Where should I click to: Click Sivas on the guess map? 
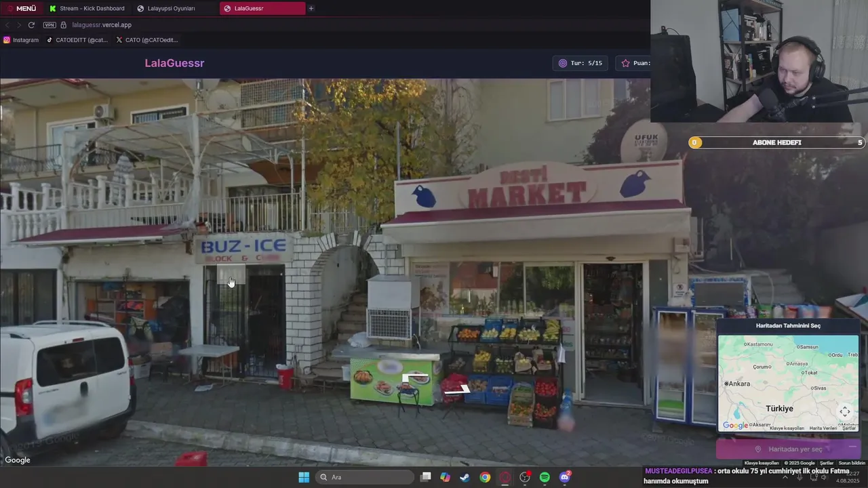tap(818, 388)
